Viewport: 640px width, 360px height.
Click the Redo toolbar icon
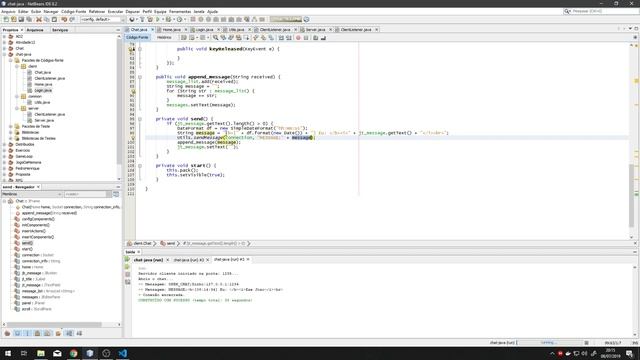point(72,19)
